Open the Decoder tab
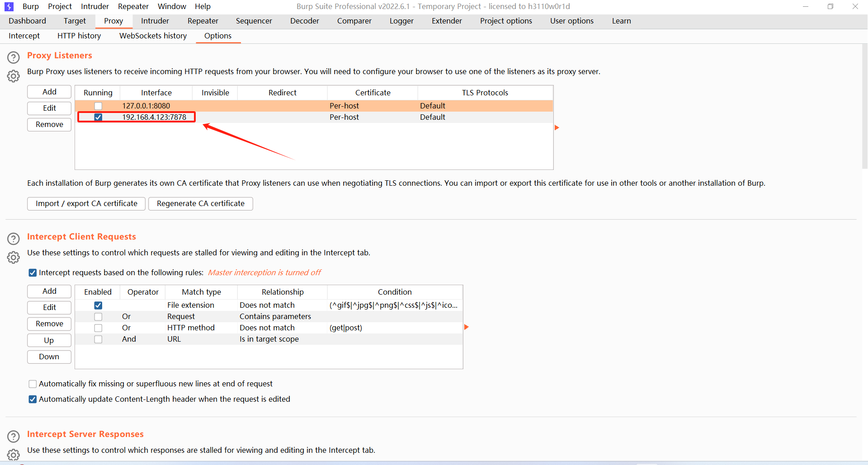Viewport: 868px width, 465px height. pyautogui.click(x=305, y=21)
